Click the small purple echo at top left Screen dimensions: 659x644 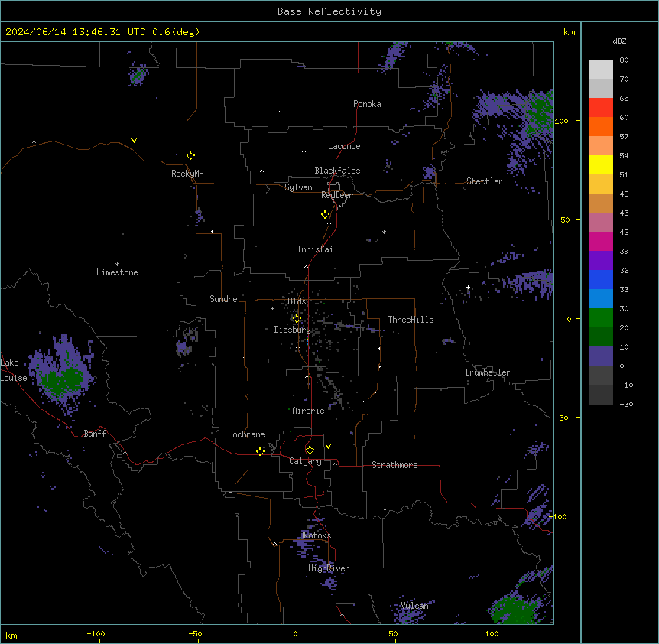pos(138,74)
